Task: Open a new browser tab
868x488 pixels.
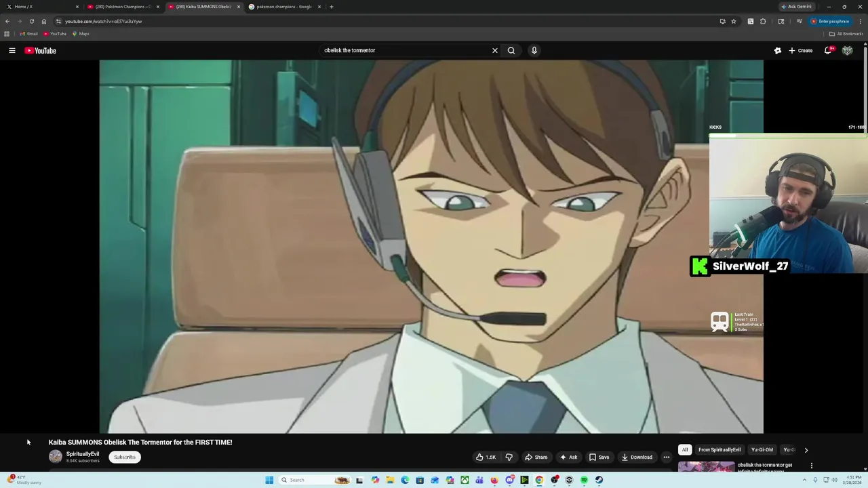Action: pos(331,7)
